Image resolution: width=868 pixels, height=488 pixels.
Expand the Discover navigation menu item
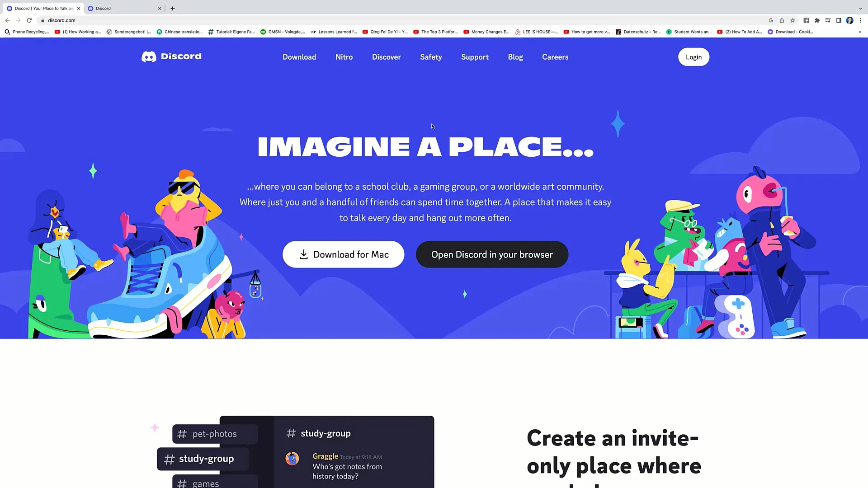[387, 56]
